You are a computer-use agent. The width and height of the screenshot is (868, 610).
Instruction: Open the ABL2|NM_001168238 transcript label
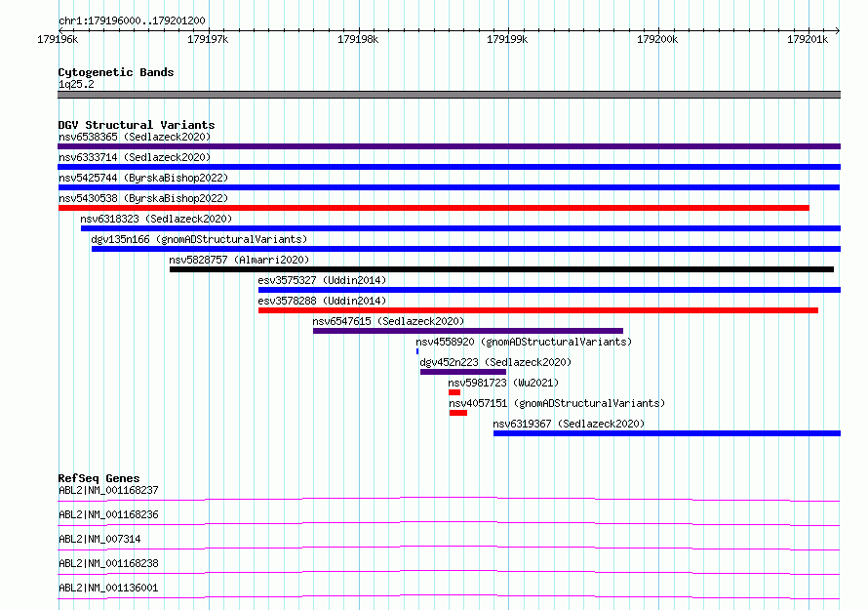pyautogui.click(x=108, y=563)
